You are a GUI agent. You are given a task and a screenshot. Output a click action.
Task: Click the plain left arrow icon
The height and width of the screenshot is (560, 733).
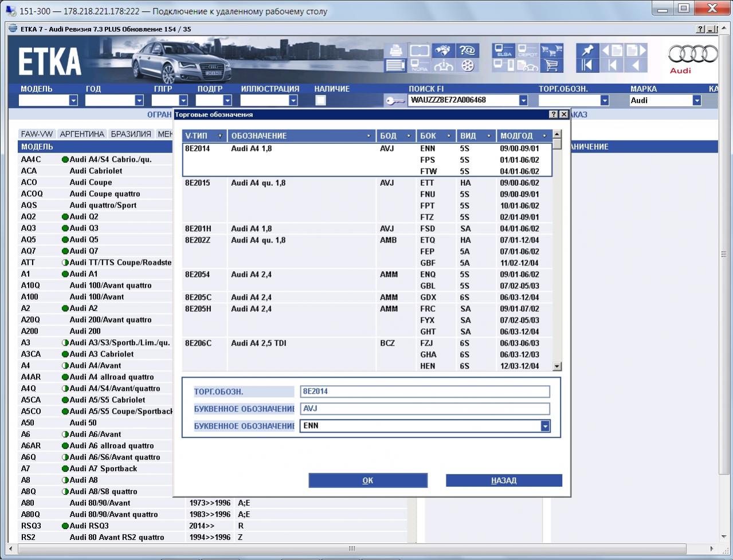coord(636,65)
